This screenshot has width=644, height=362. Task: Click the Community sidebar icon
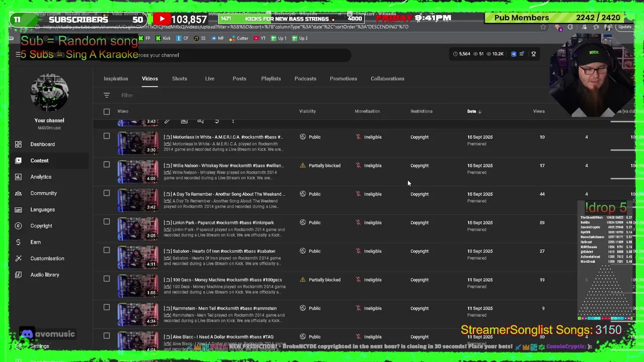click(18, 193)
